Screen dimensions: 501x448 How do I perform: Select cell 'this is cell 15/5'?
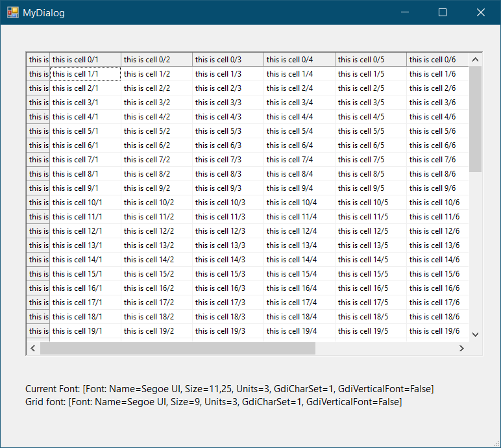(x=371, y=274)
